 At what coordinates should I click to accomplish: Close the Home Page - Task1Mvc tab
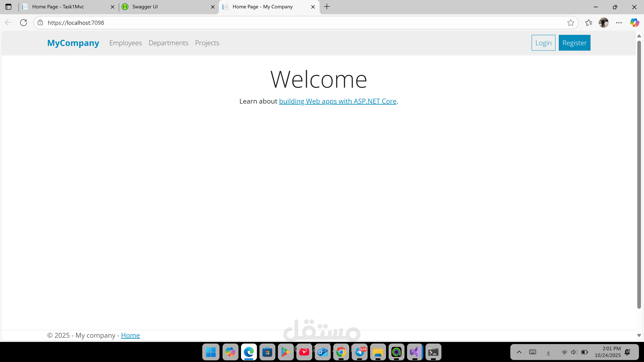(x=113, y=7)
